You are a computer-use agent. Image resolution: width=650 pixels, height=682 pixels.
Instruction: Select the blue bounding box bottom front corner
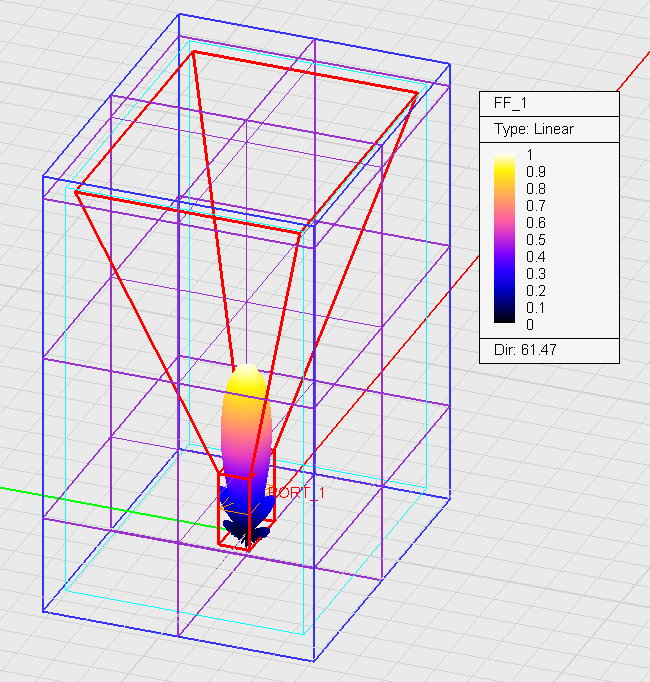315,661
